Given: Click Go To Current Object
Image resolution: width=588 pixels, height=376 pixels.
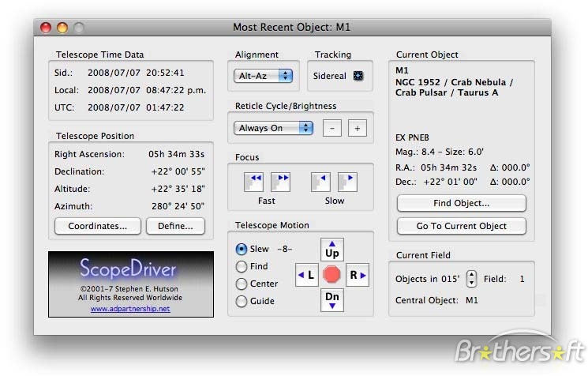Looking at the screenshot, I should click(x=461, y=226).
